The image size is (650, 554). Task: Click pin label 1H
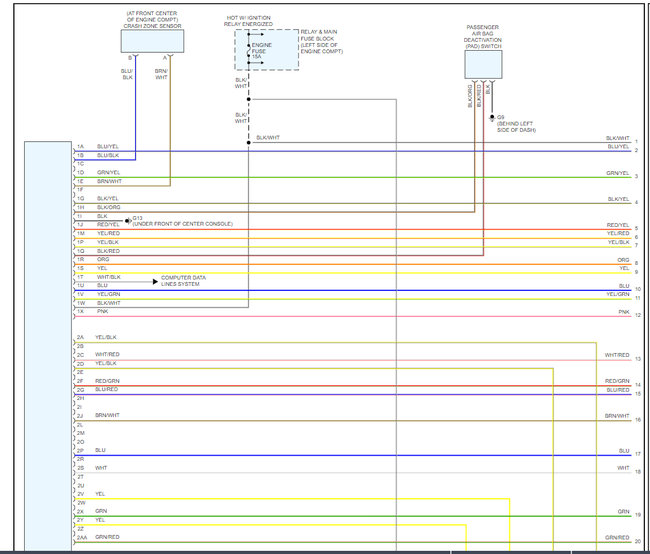(80, 207)
